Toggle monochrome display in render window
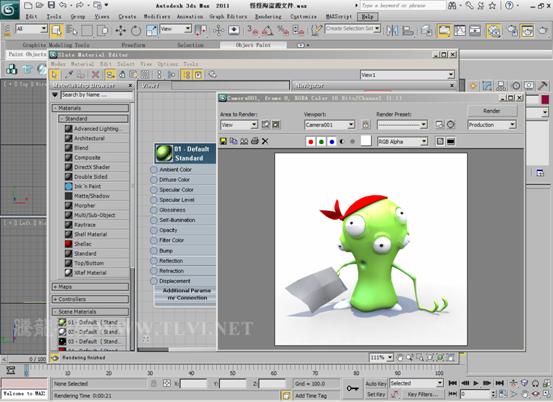The height and width of the screenshot is (402, 553). pos(352,141)
